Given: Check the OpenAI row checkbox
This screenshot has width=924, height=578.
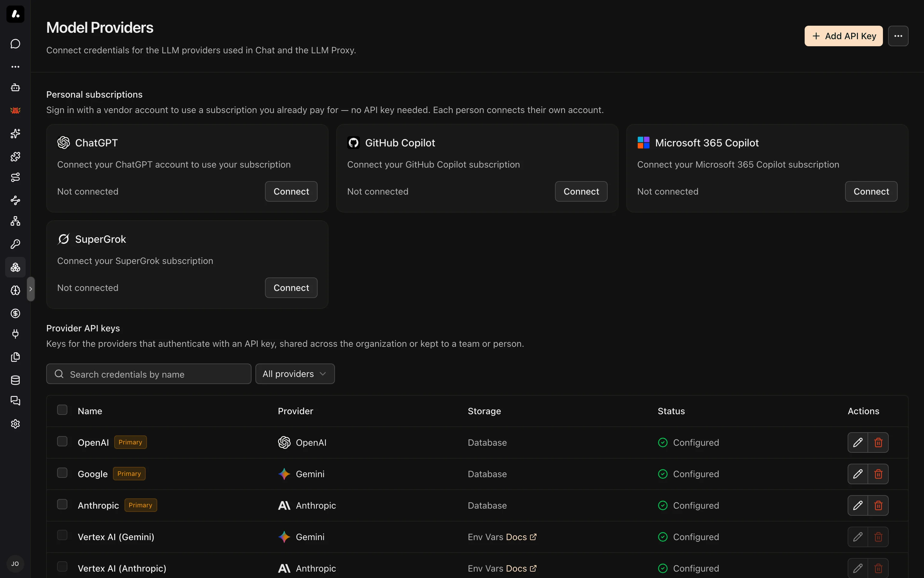Looking at the screenshot, I should 62,442.
